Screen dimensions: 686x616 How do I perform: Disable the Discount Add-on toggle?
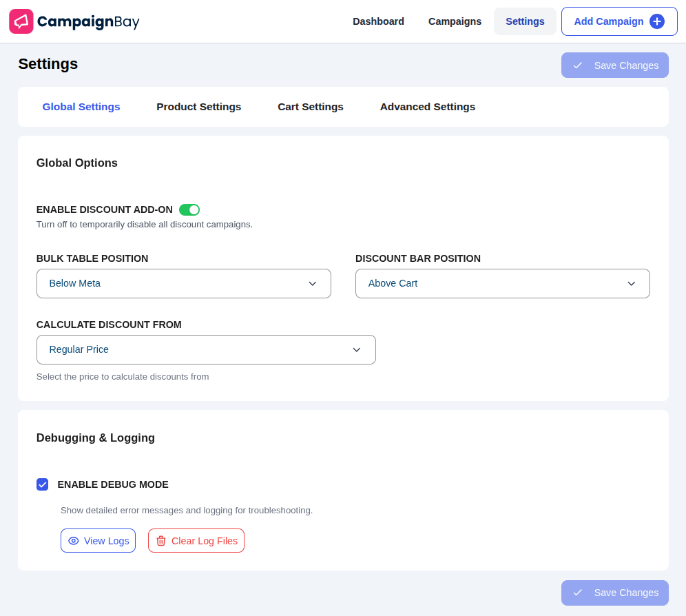point(189,209)
